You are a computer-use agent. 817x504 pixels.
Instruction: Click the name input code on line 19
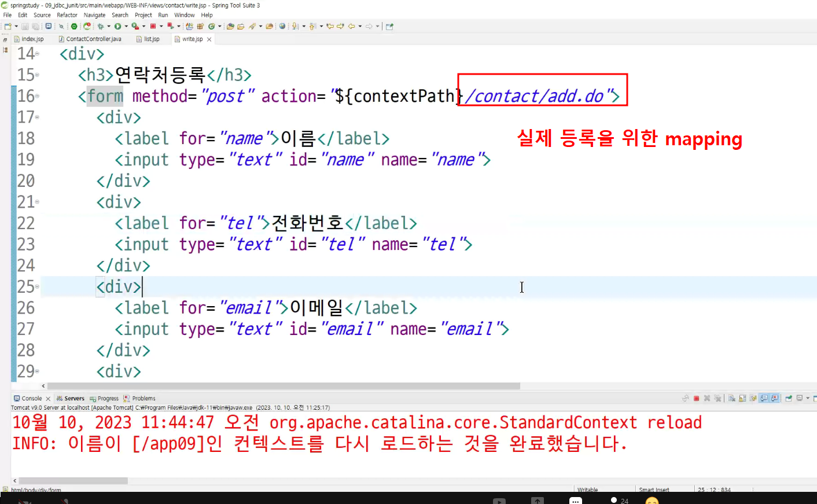click(x=303, y=160)
